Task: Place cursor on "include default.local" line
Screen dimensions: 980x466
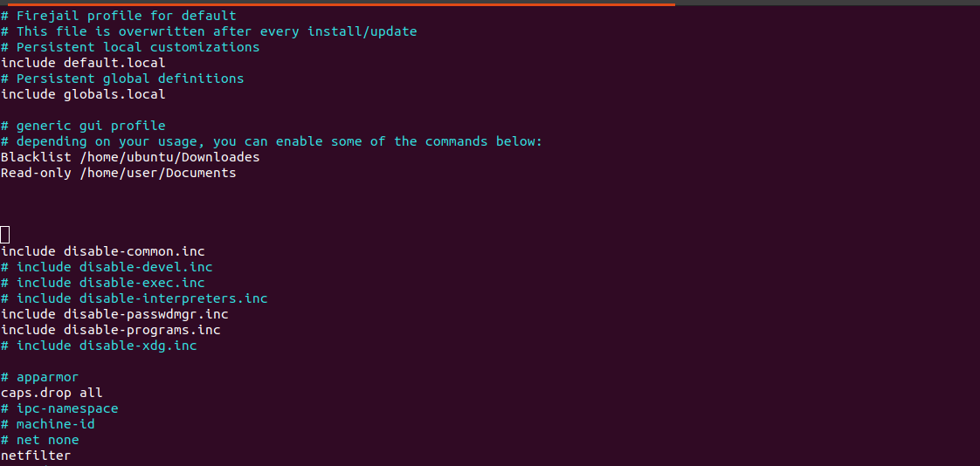Action: [83, 63]
